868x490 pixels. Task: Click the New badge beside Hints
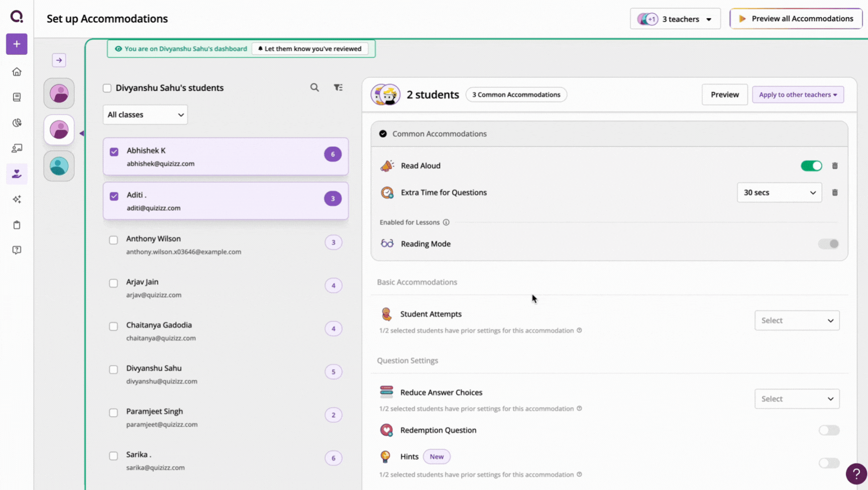[x=437, y=456]
